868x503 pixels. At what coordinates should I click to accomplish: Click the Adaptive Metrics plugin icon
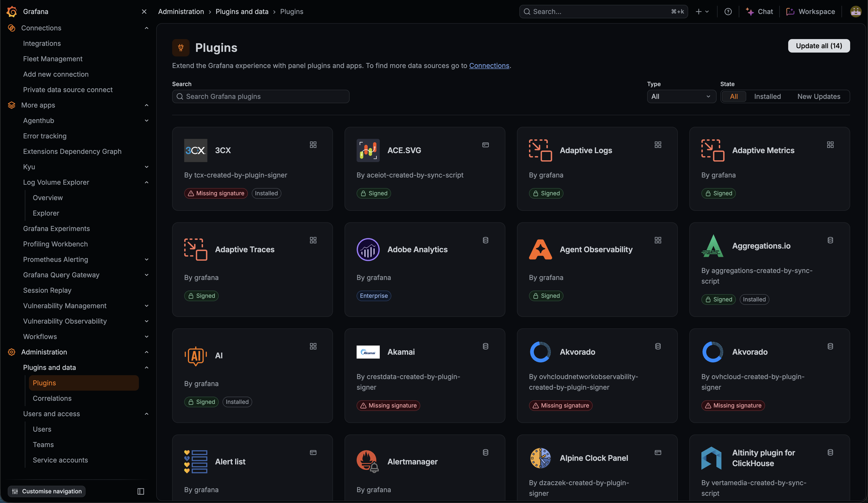pyautogui.click(x=713, y=150)
